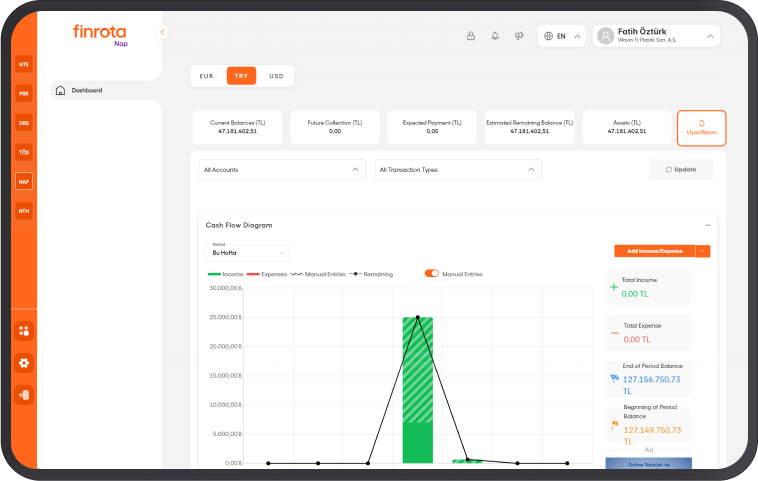Toggle the Manual Entries switch
Viewport: 758px width, 481px height.
[432, 273]
